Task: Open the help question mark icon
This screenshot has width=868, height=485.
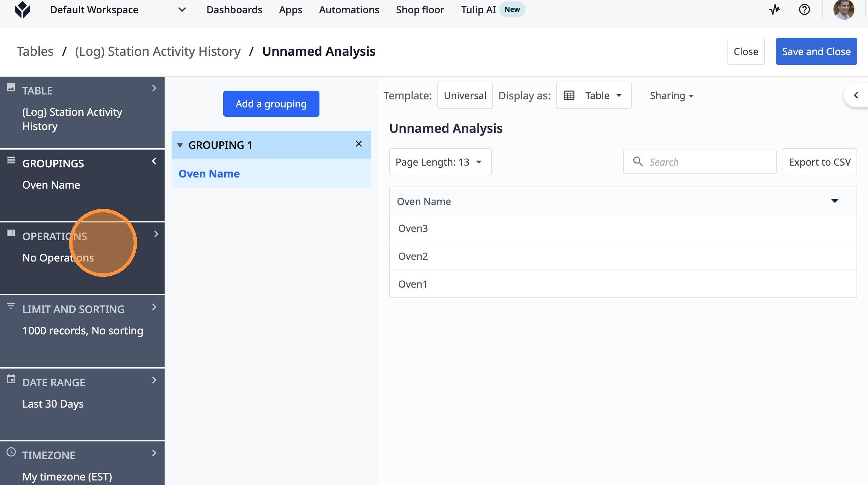Action: [x=804, y=10]
